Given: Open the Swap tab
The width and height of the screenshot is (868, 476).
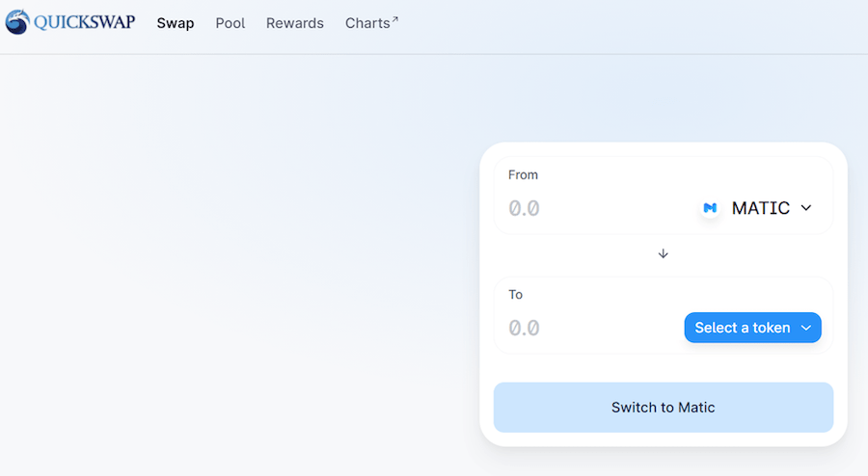Looking at the screenshot, I should tap(176, 23).
